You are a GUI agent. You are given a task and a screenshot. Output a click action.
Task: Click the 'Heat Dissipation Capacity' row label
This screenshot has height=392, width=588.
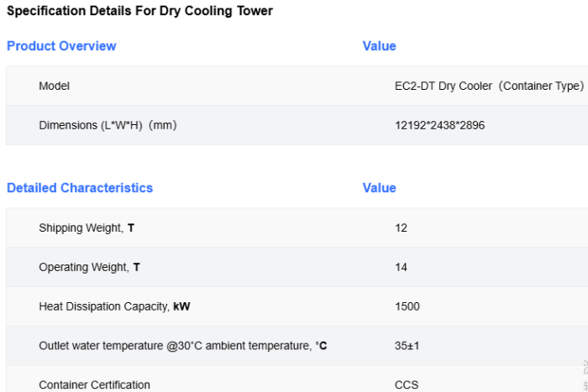104,306
